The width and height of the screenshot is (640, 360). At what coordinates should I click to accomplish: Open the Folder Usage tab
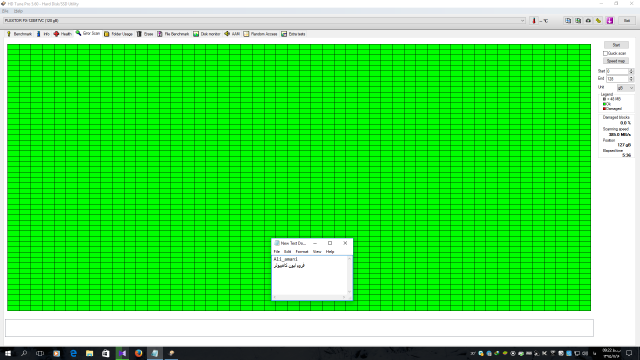click(x=118, y=34)
